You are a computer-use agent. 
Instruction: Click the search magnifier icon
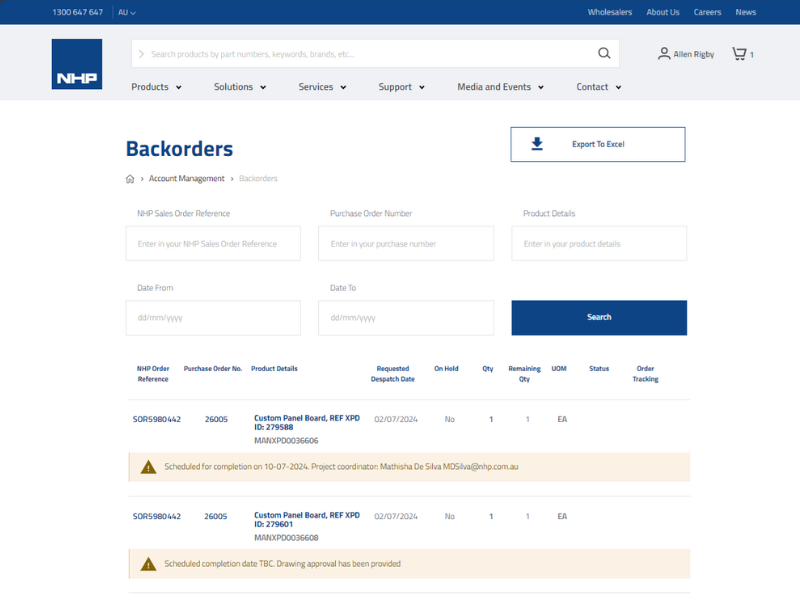click(x=604, y=53)
